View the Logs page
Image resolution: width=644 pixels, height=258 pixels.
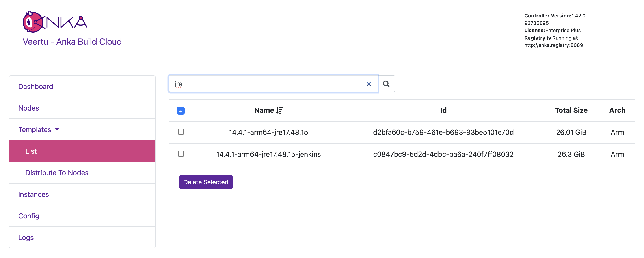coord(26,237)
